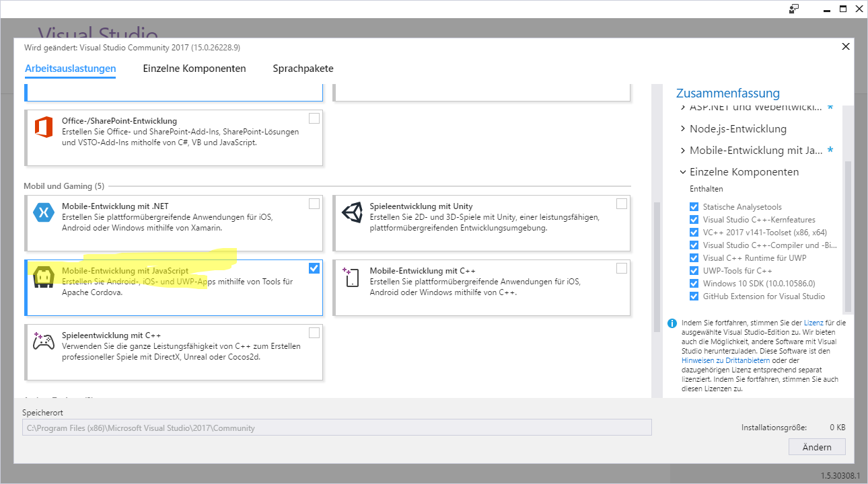Viewport: 868px width, 484px height.
Task: Uncheck VC++ 2017 v141-Toolset component
Action: [x=694, y=233]
